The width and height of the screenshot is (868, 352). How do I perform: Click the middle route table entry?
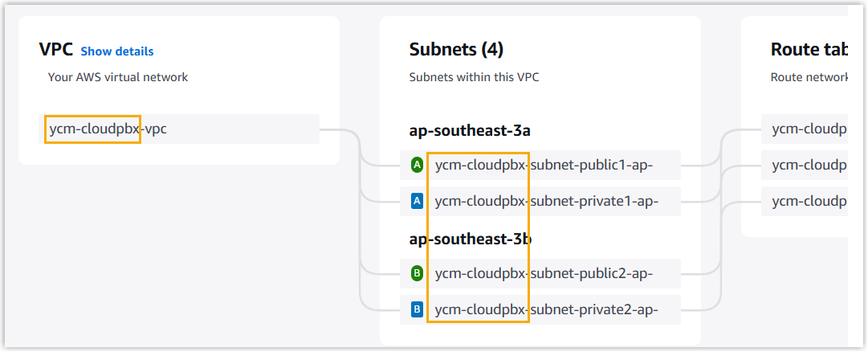click(808, 165)
